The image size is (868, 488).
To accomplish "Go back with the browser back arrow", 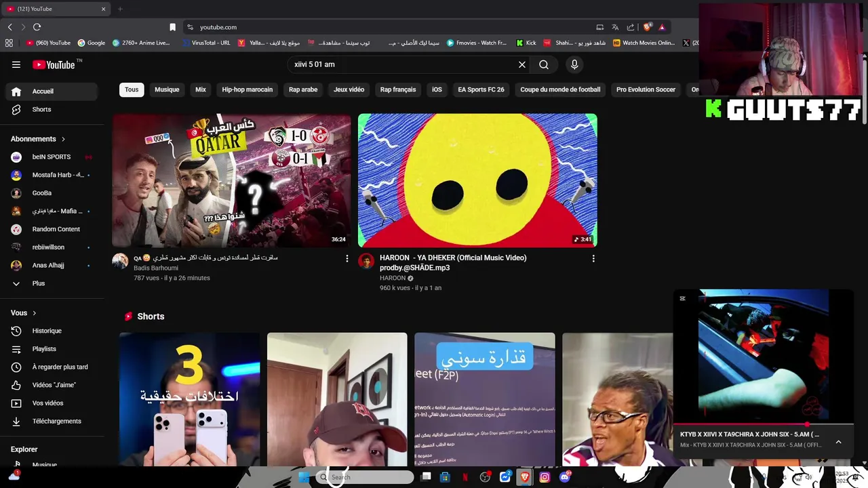I will pyautogui.click(x=9, y=27).
